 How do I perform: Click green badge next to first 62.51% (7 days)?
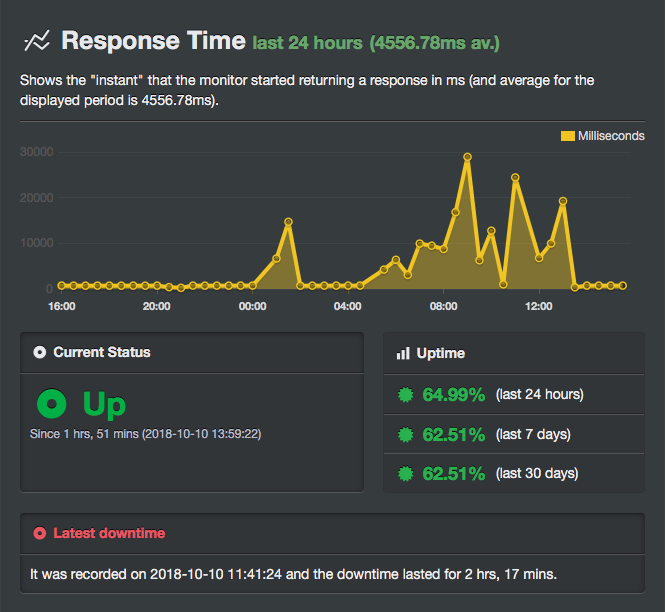tap(405, 434)
